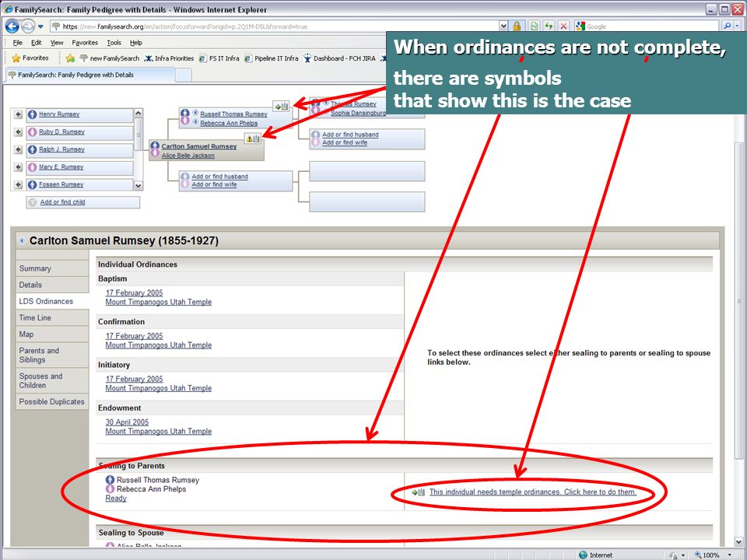The height and width of the screenshot is (560, 747).
Task: Click the compatibility view page icon
Action: (x=534, y=26)
